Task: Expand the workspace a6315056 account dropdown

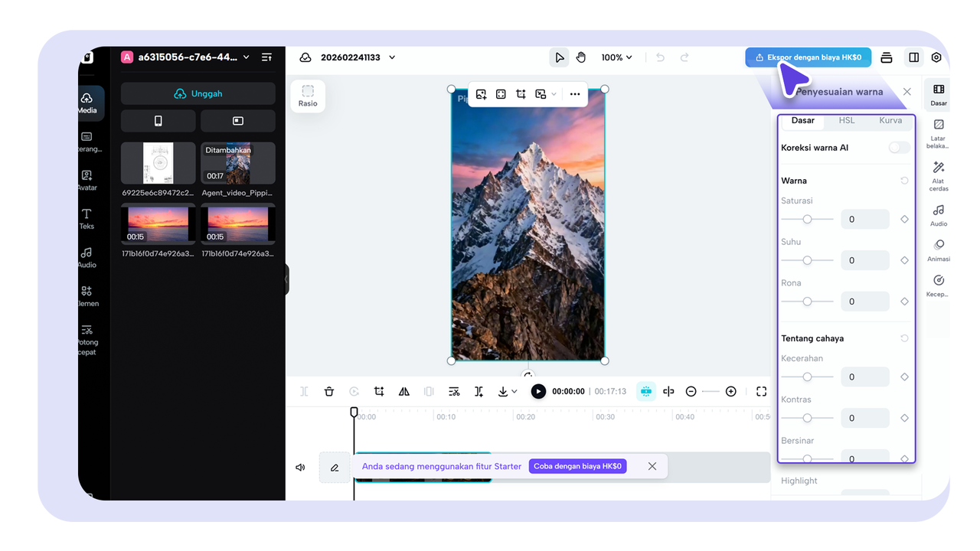Action: click(x=246, y=57)
